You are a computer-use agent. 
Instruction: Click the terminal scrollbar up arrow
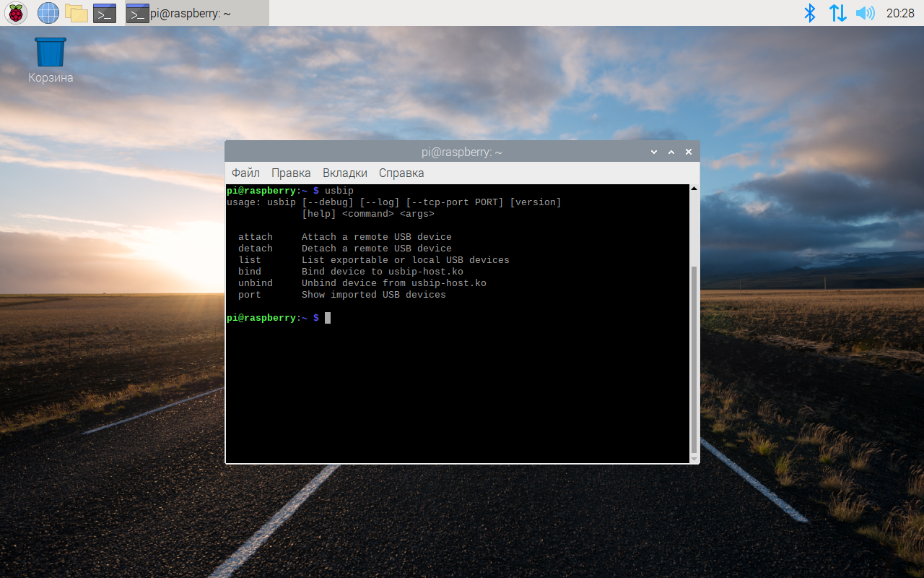(x=694, y=189)
